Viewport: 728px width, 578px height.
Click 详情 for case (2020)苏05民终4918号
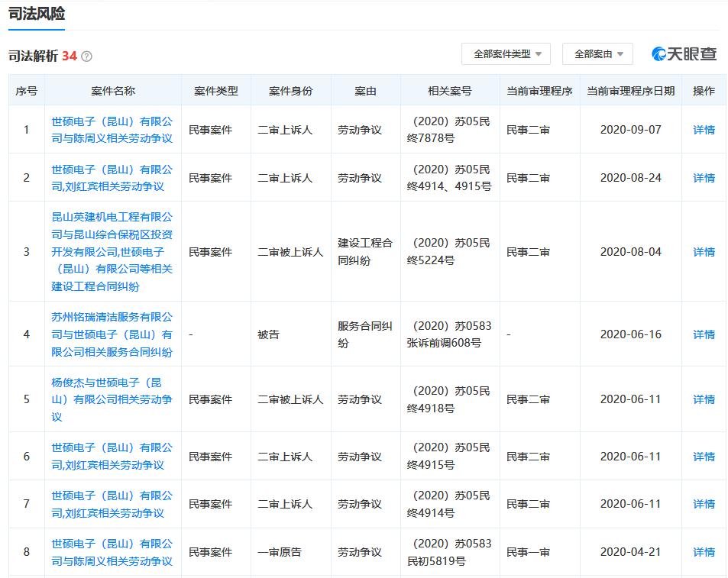[702, 399]
